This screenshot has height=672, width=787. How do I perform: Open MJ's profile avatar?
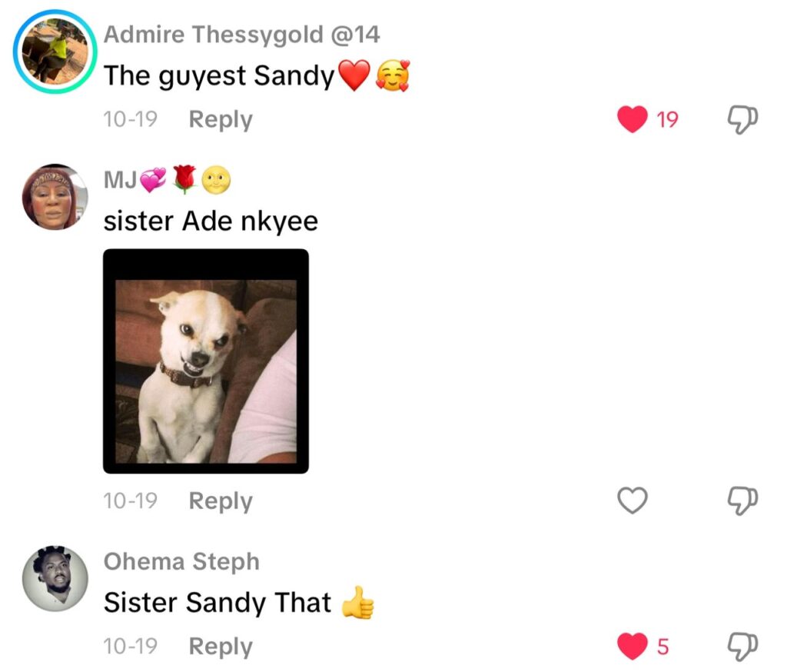55,196
